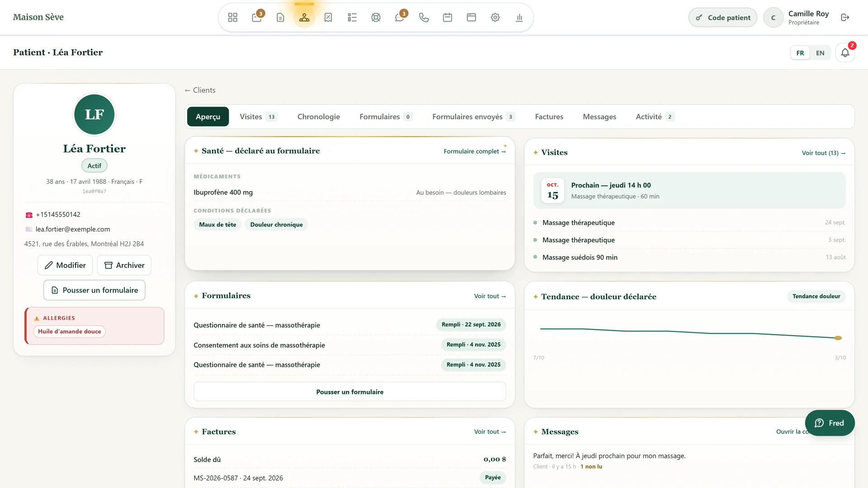Switch to the Messages tab
This screenshot has width=868, height=488.
click(x=599, y=117)
